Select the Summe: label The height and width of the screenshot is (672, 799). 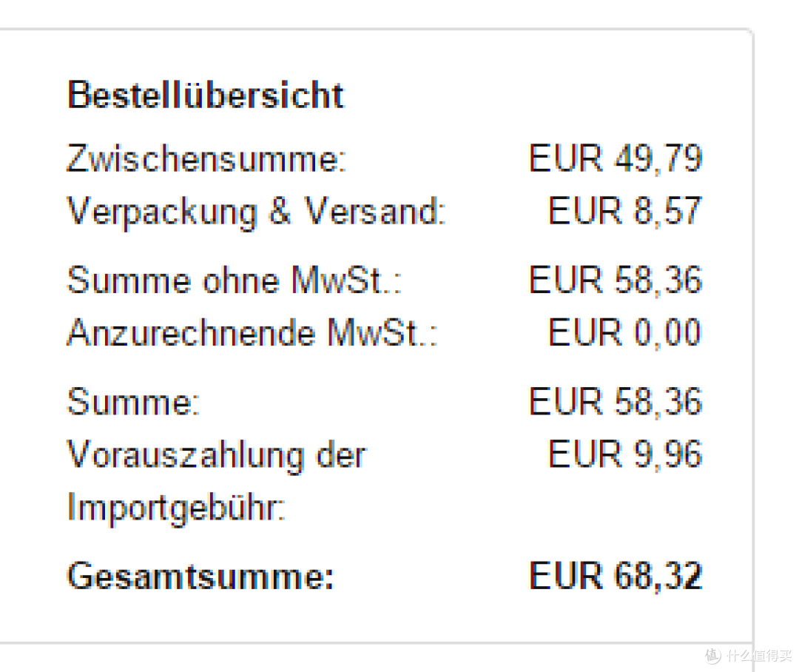(x=133, y=402)
